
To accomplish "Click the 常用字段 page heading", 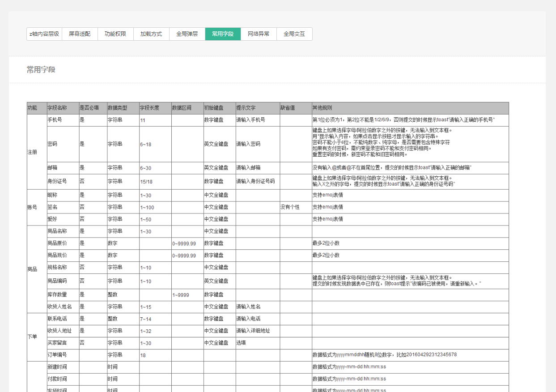I will 41,70.
